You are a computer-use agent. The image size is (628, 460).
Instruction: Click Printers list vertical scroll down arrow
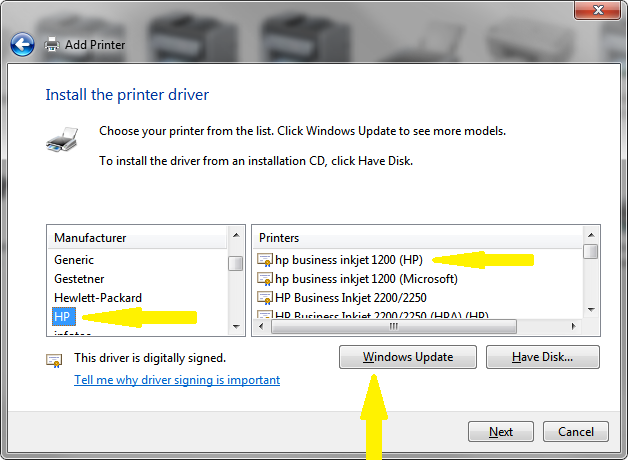pyautogui.click(x=591, y=309)
